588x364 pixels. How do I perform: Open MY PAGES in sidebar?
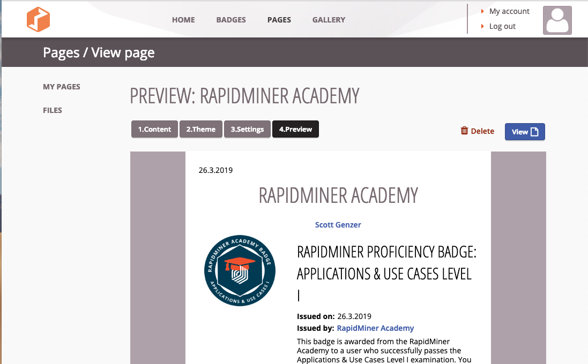[62, 87]
